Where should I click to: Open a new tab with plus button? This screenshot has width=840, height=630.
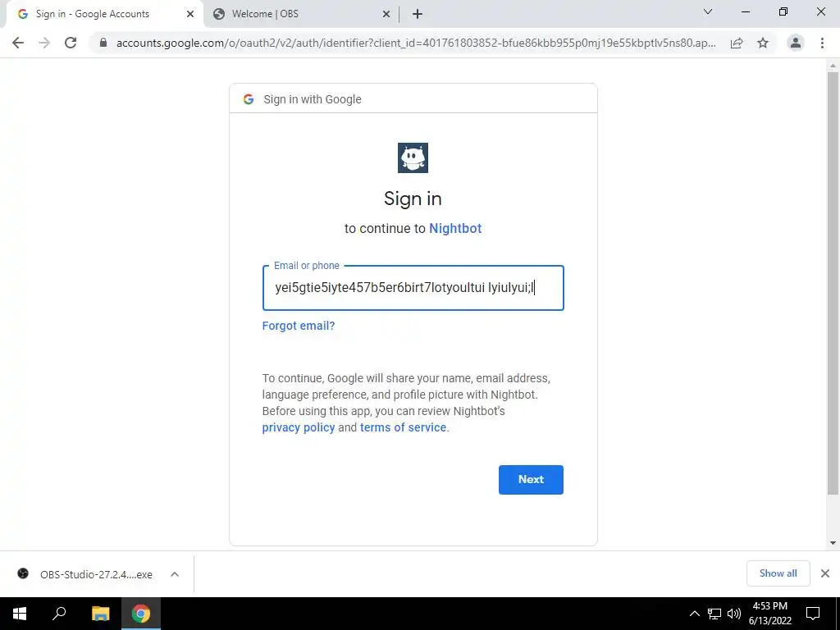click(418, 14)
